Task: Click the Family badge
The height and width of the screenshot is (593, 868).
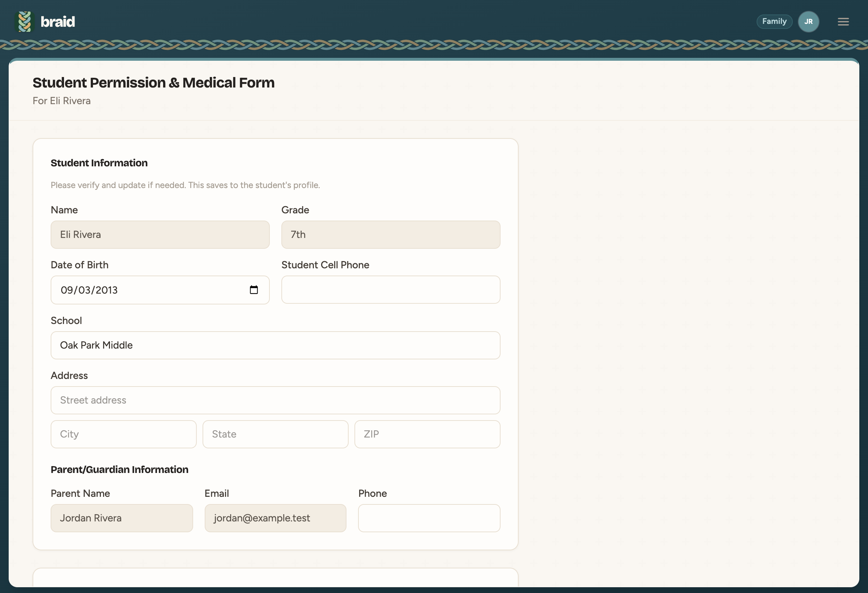Action: (x=774, y=21)
